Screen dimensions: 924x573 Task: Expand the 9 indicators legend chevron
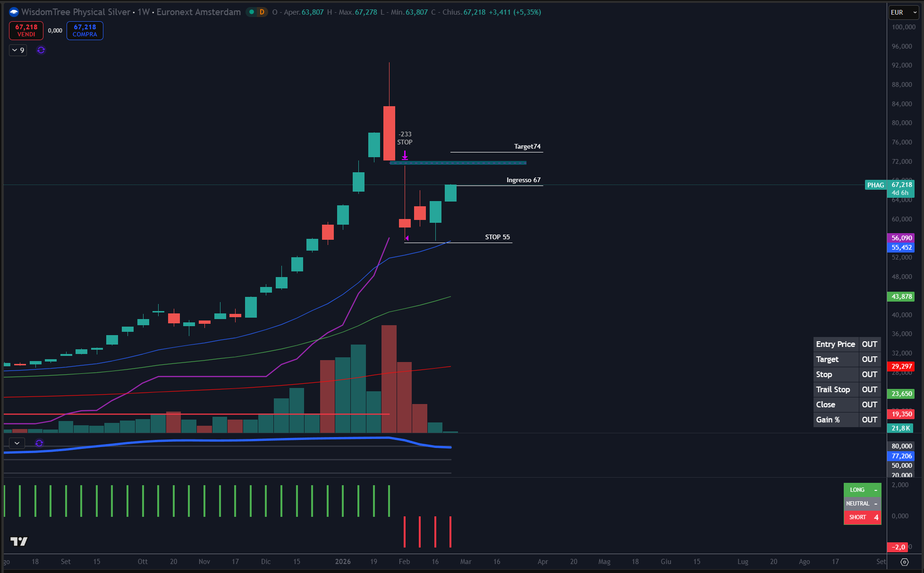click(x=15, y=50)
